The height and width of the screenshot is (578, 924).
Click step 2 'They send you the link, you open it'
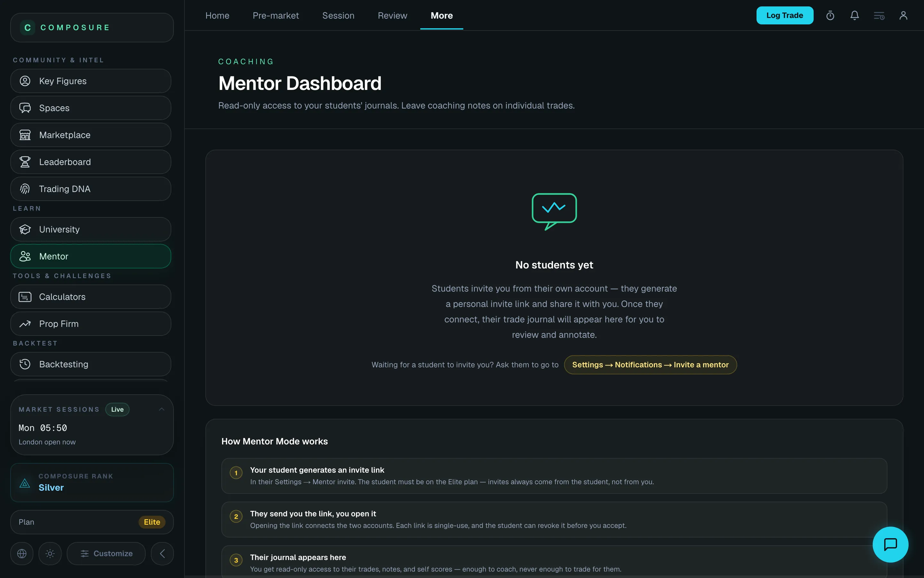[x=554, y=520]
